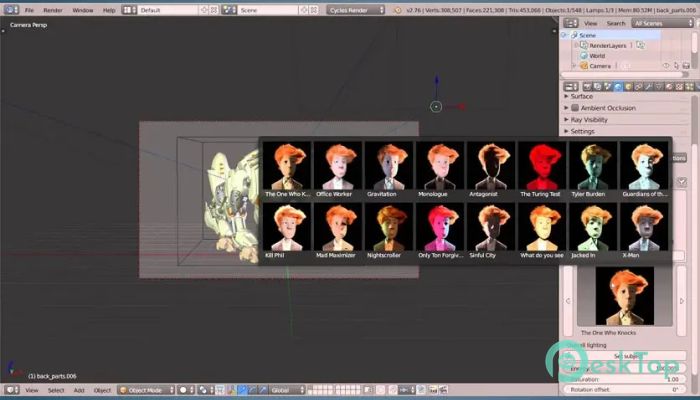Open the Render Layers properties tab icon
The height and width of the screenshot is (400, 700).
click(x=597, y=87)
